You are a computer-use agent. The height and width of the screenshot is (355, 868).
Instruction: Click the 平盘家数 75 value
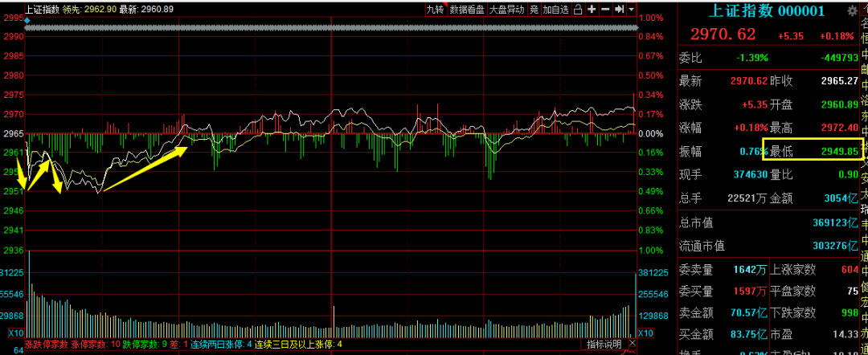(853, 291)
